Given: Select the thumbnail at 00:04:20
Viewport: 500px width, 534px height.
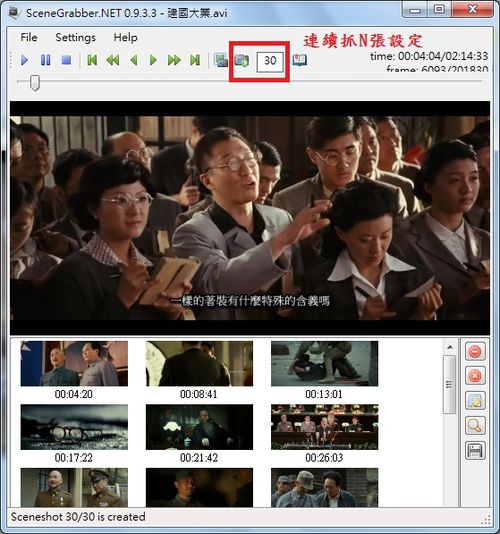Looking at the screenshot, I should [x=74, y=364].
